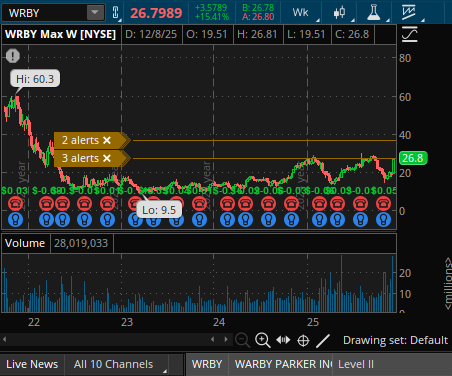Click the 25 year label on the time axis

pos(313,322)
